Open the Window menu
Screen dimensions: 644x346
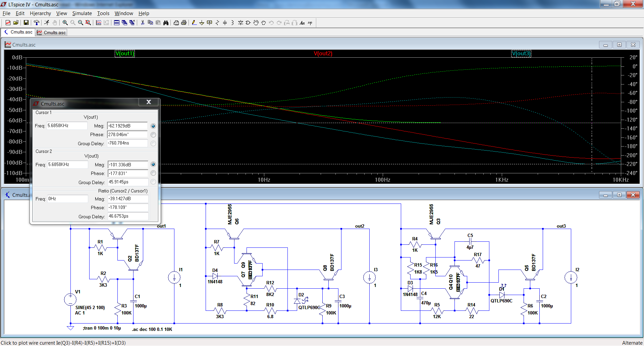(x=124, y=13)
